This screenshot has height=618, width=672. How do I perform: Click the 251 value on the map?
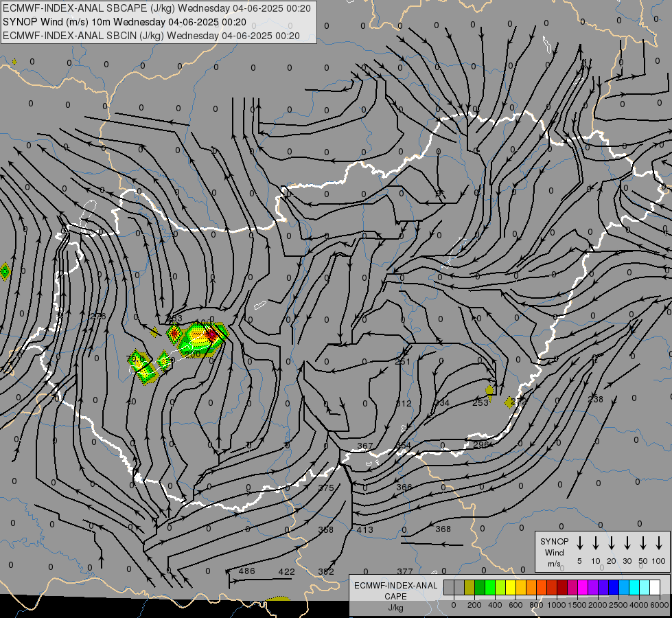pyautogui.click(x=402, y=362)
